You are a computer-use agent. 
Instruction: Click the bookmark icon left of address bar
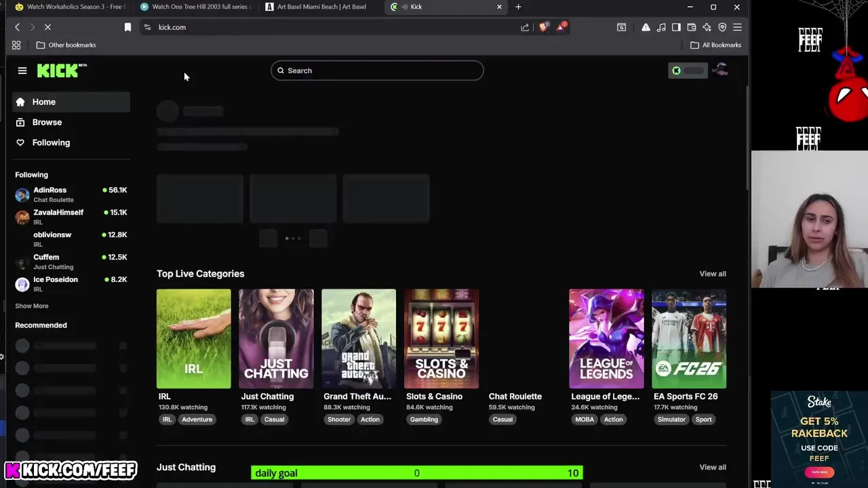tap(127, 27)
